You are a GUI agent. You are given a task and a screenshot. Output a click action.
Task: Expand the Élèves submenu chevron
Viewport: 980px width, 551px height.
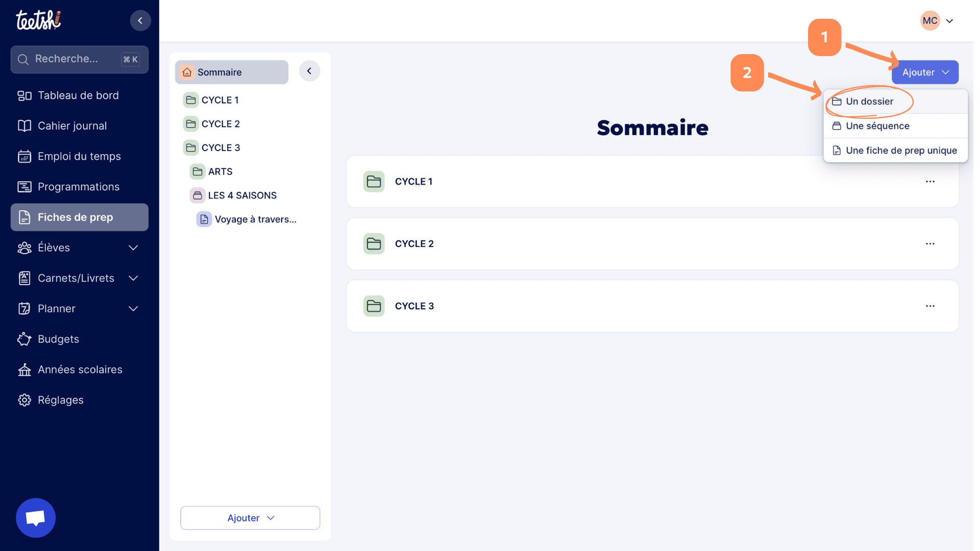(x=133, y=248)
